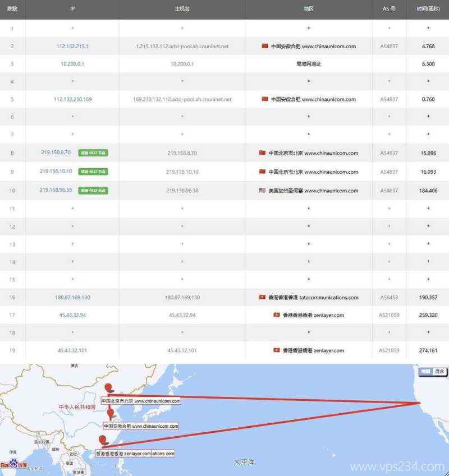The image size is (449, 476).
Task: Switch the map to 地图 view
Action: point(426,371)
